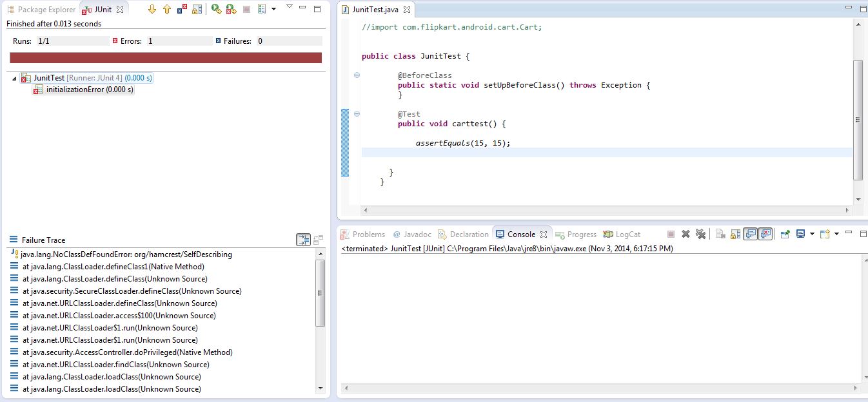Open JUnit test run history icon

[262, 9]
